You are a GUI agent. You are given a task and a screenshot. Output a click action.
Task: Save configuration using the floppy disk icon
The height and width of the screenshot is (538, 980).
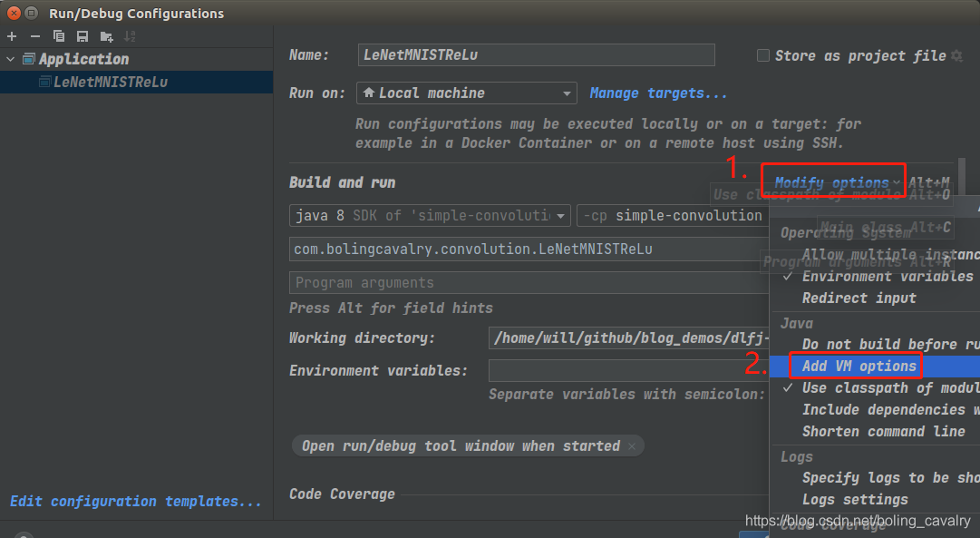click(82, 36)
